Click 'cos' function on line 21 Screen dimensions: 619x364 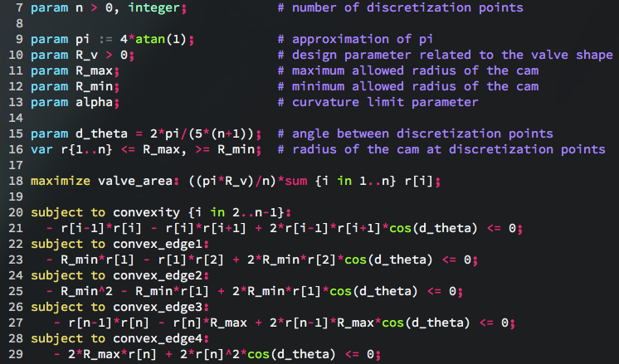pos(400,228)
